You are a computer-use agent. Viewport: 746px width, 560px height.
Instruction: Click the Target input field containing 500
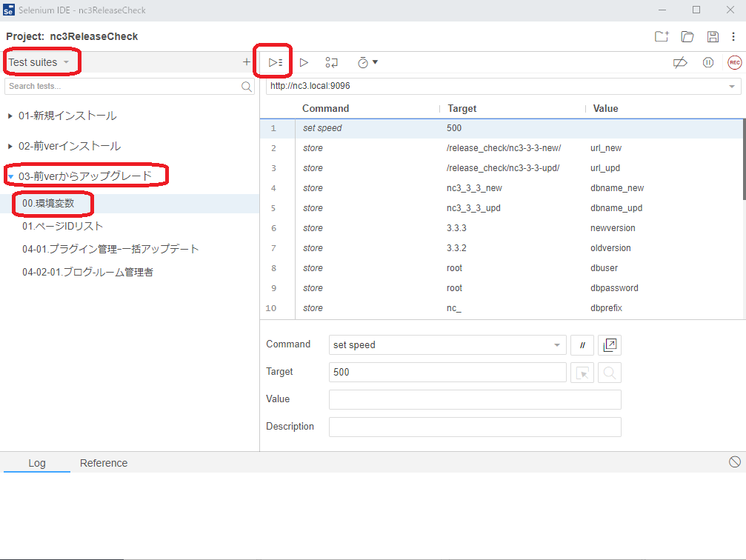pyautogui.click(x=447, y=372)
